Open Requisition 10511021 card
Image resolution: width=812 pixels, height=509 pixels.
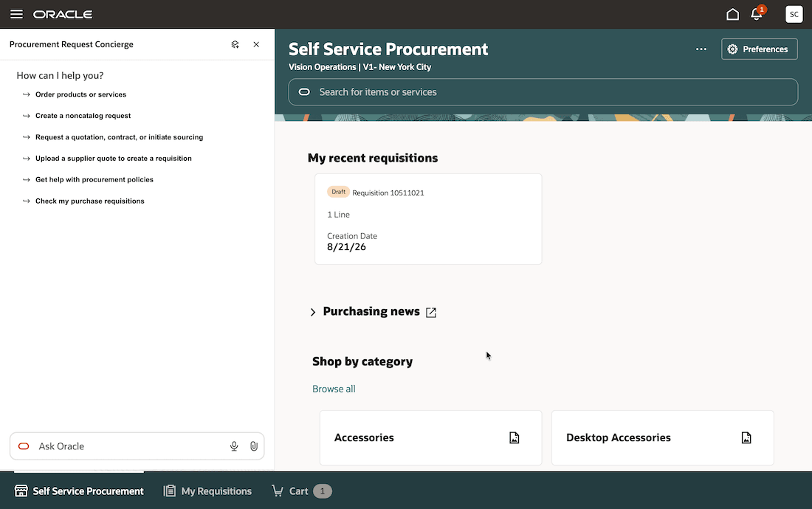pos(428,219)
